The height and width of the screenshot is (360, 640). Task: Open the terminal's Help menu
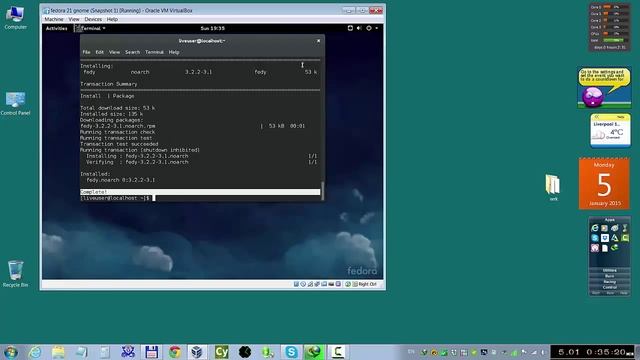(174, 52)
